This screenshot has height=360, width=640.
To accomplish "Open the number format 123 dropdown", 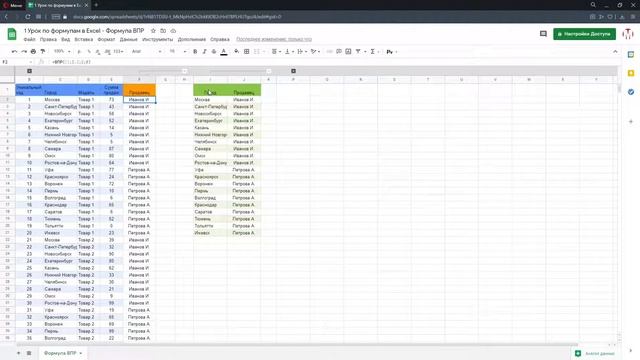I will (x=119, y=51).
